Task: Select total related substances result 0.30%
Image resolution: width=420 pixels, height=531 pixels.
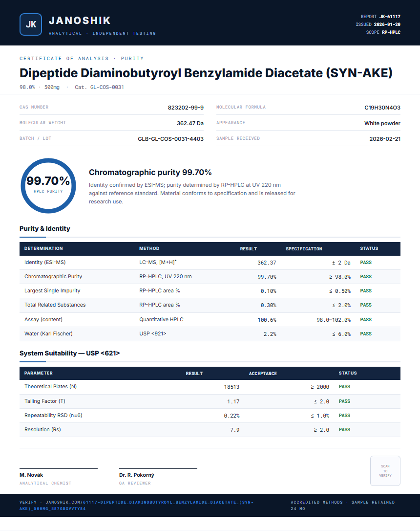Action: click(x=268, y=305)
